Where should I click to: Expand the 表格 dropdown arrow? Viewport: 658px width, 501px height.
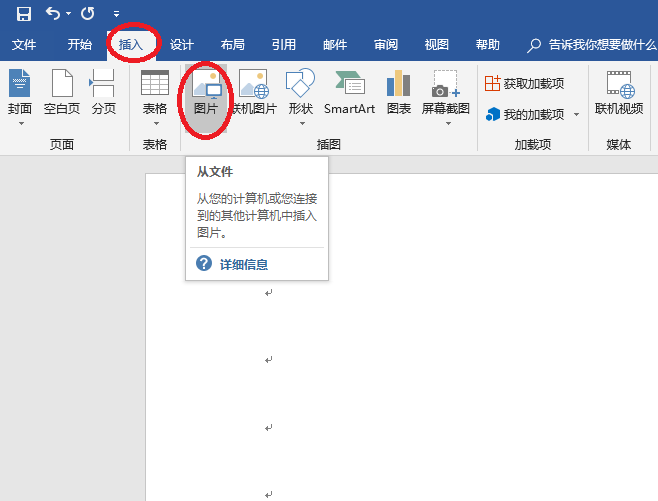click(156, 123)
